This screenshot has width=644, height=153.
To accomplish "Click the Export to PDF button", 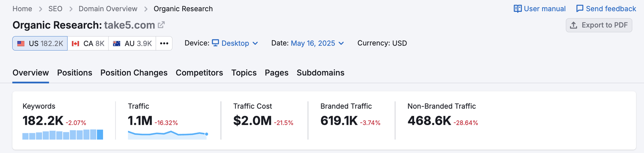I will click(x=599, y=25).
